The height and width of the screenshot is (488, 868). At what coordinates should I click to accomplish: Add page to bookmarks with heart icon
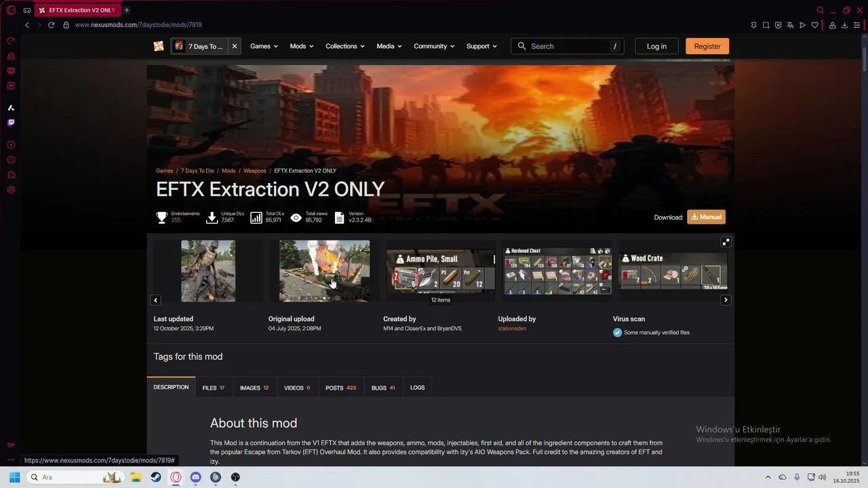tap(814, 25)
